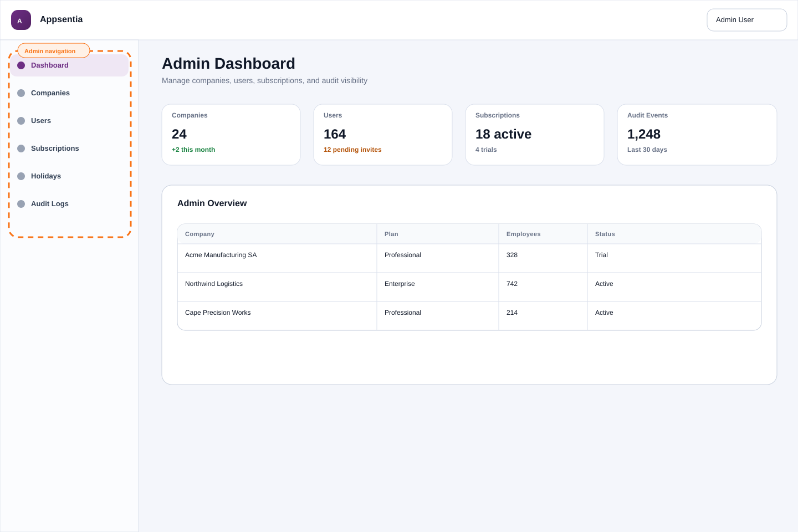Click Professional plan in Acme Manufacturing row
The width and height of the screenshot is (798, 532).
pos(438,258)
